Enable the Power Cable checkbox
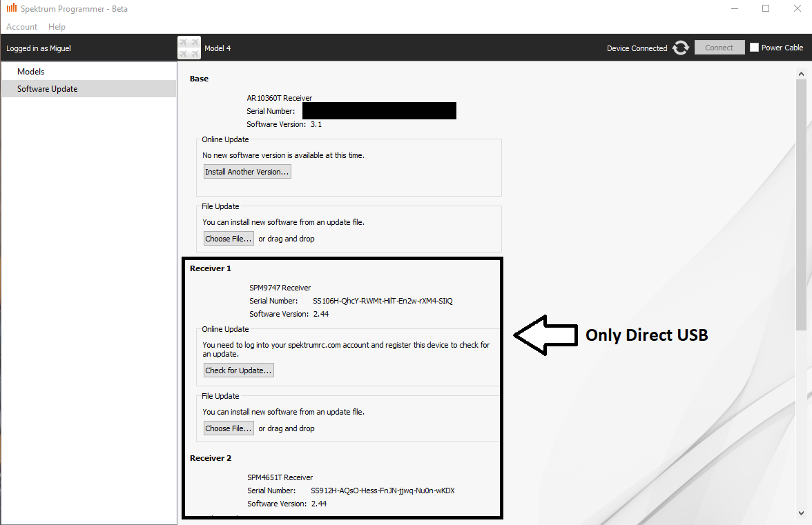This screenshot has height=525, width=812. (755, 48)
